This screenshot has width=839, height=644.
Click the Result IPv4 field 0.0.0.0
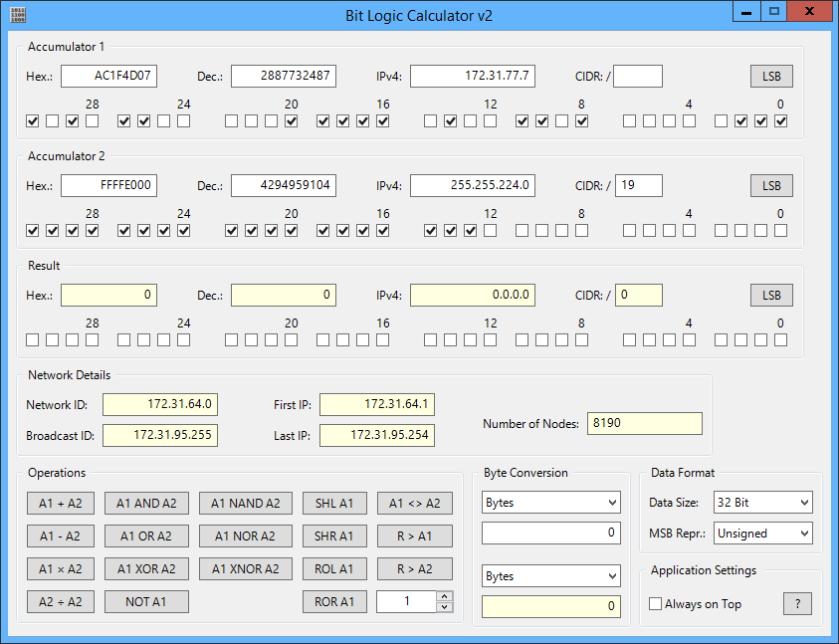[x=473, y=295]
